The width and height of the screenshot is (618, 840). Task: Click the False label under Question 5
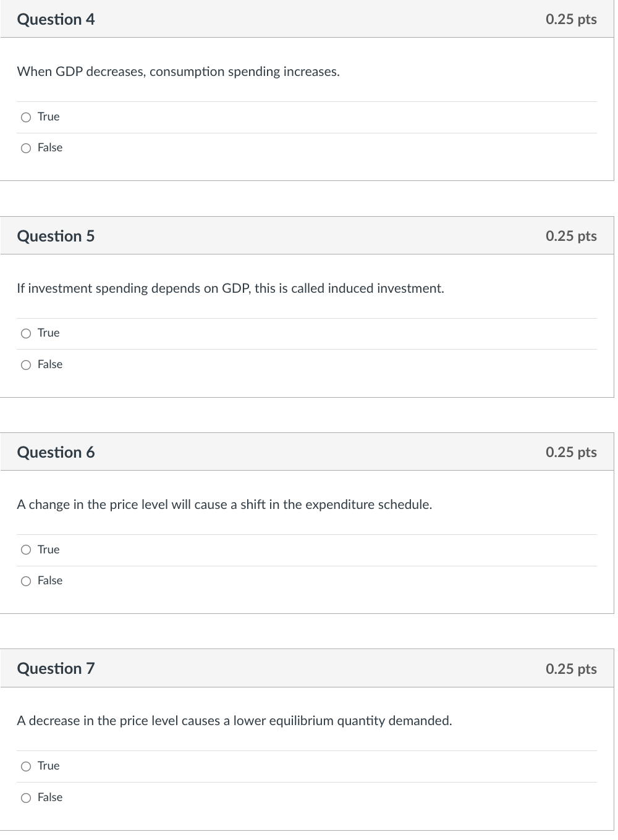point(50,364)
